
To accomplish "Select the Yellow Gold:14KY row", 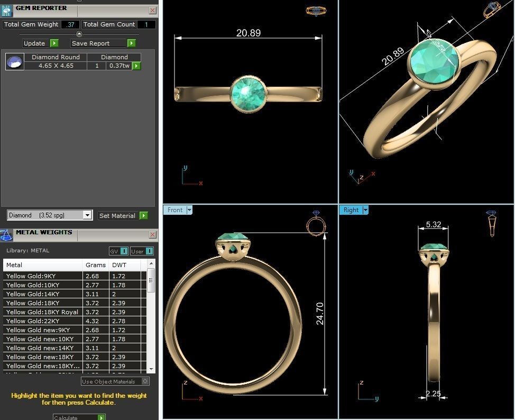I will (75, 294).
